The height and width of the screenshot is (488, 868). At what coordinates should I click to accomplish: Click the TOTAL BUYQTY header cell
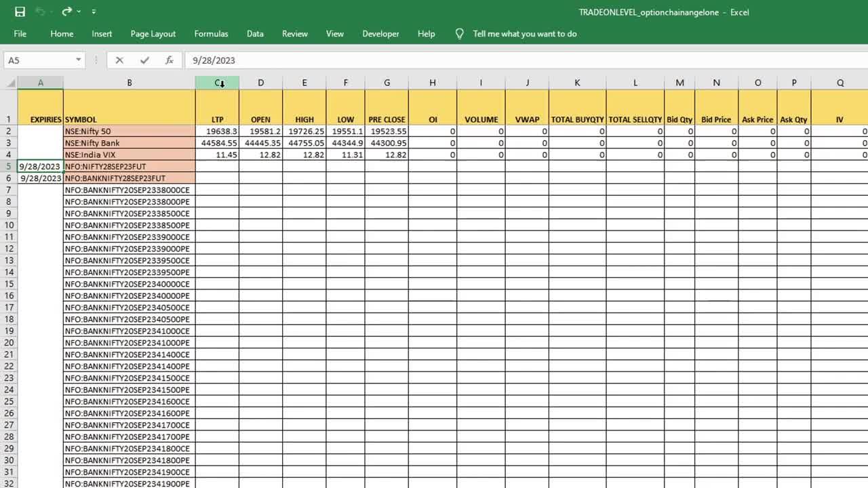click(577, 107)
